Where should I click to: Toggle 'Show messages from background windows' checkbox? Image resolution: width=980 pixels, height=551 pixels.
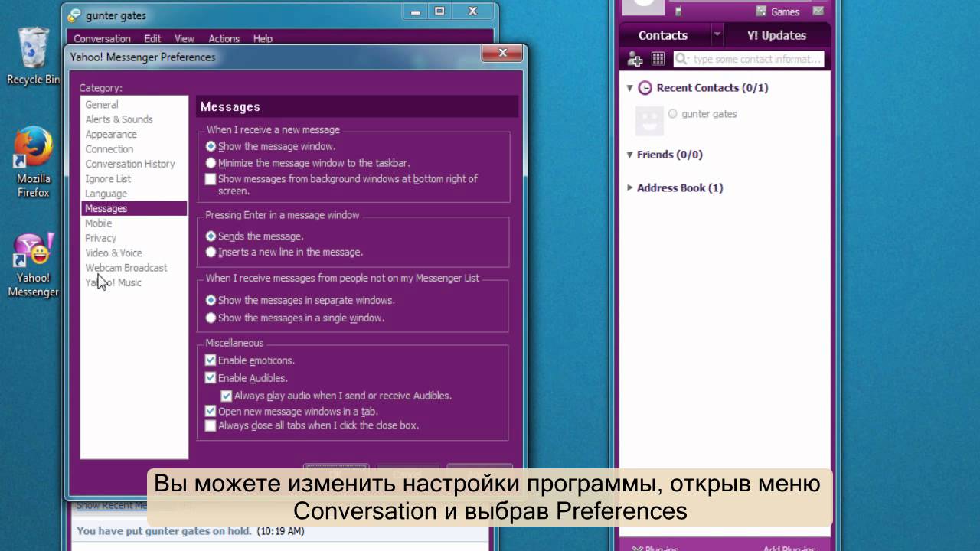coord(211,179)
